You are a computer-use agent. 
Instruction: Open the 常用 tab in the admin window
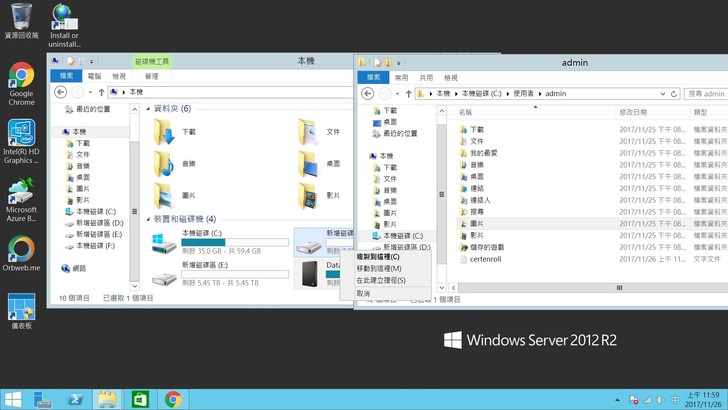402,78
